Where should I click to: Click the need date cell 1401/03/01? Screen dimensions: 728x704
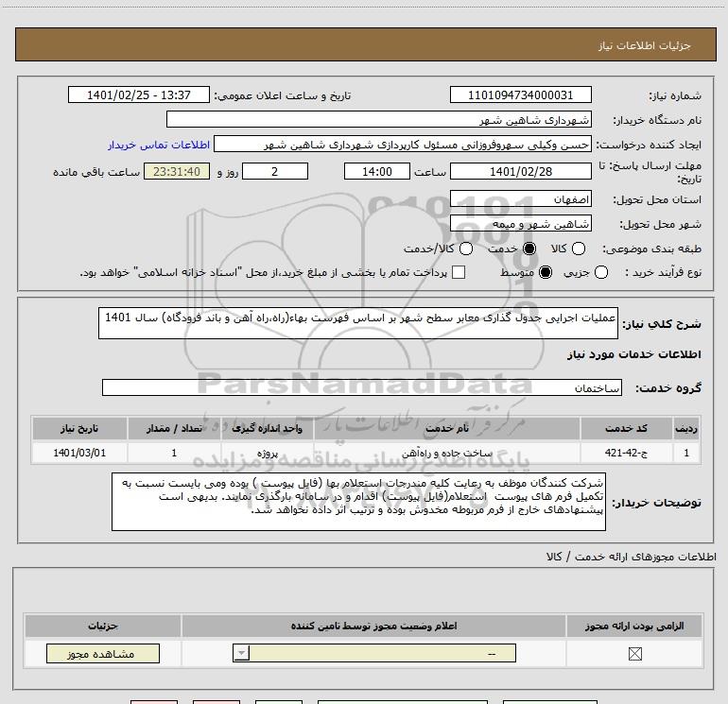tap(79, 453)
